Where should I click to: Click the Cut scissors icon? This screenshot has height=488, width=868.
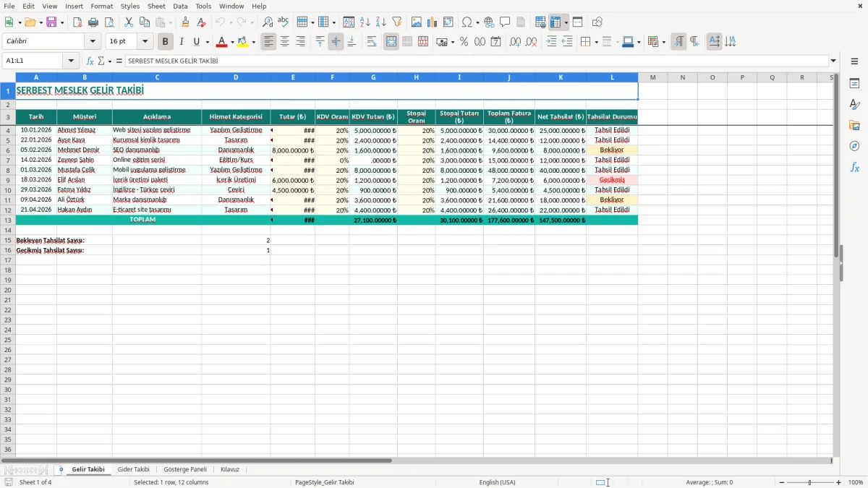click(129, 22)
